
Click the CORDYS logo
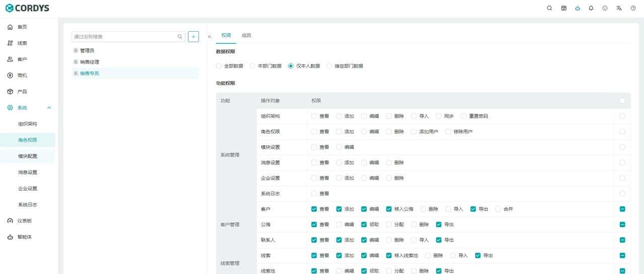[27, 8]
